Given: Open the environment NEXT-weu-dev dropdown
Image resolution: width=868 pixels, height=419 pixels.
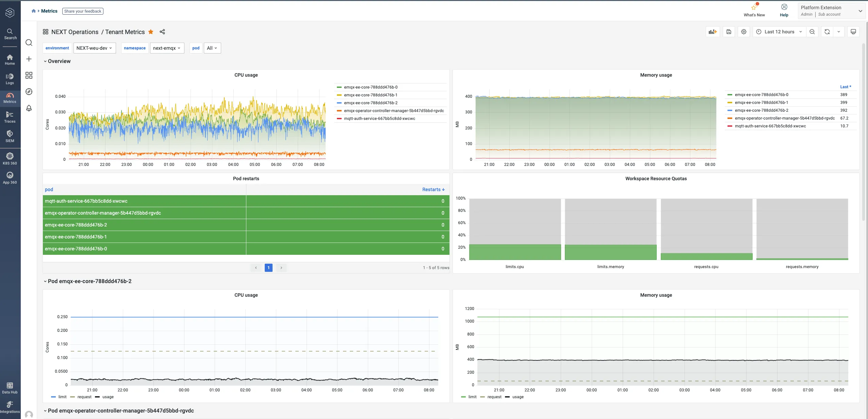Looking at the screenshot, I should click(x=94, y=48).
